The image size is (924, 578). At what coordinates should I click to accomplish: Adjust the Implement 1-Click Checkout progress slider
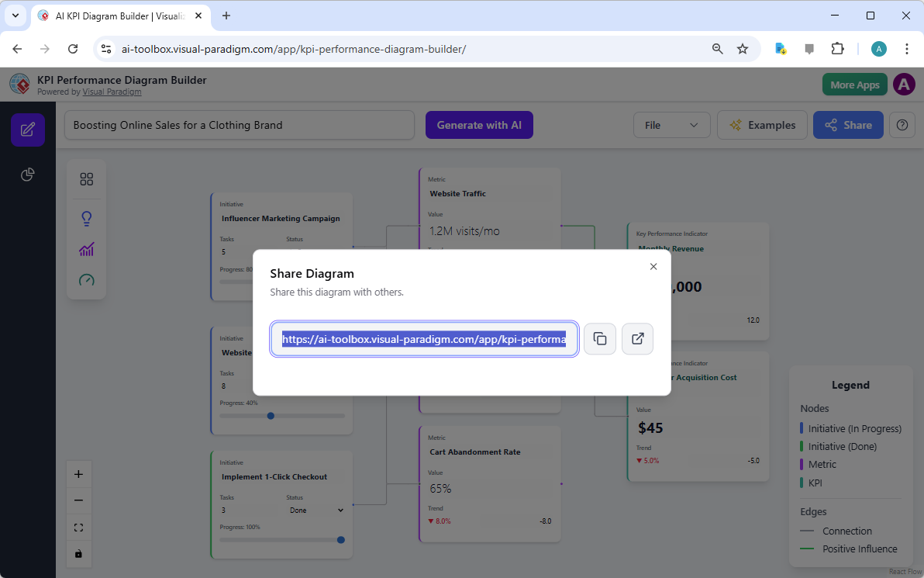point(340,539)
